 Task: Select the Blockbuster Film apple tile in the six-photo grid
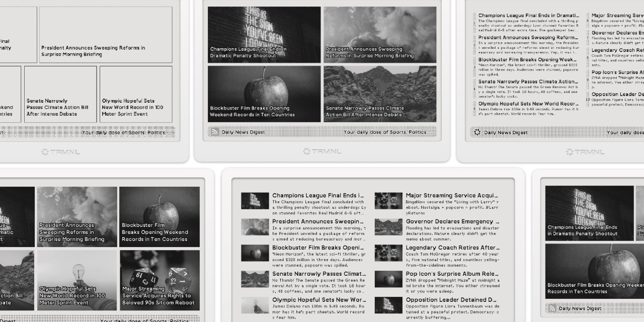click(159, 217)
